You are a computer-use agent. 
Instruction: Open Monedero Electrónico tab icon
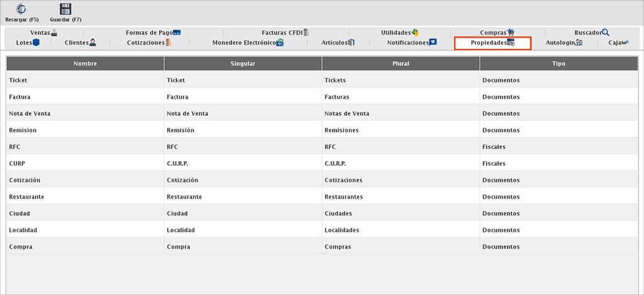click(x=280, y=43)
